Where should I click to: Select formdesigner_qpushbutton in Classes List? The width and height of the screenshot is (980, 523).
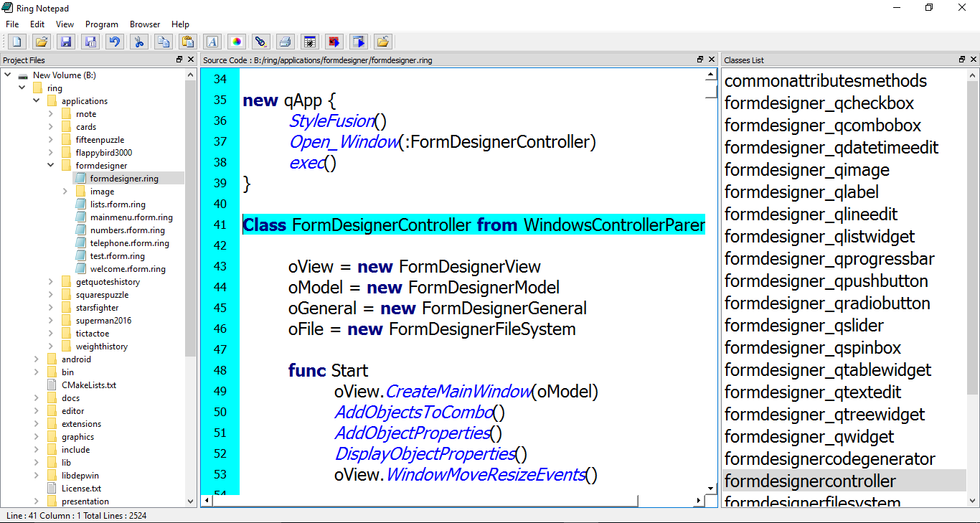tap(826, 281)
